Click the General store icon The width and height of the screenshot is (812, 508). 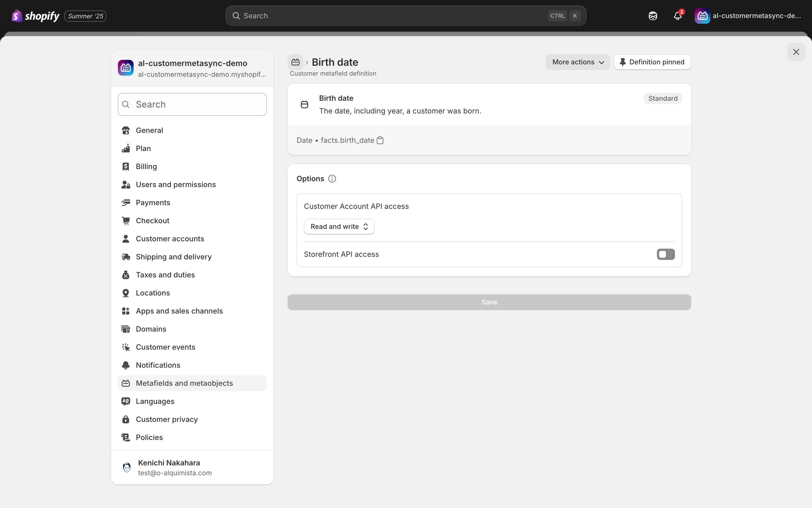[126, 130]
